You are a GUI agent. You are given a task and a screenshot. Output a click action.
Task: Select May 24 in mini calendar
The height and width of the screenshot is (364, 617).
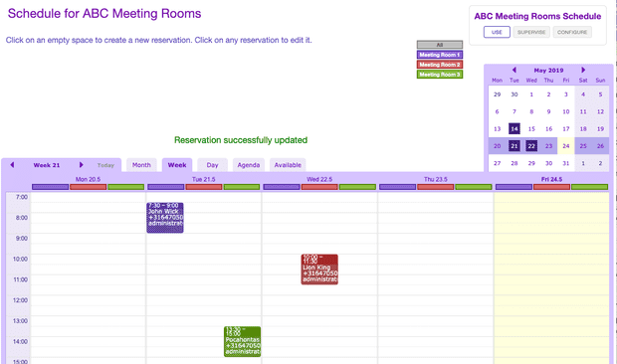(566, 146)
